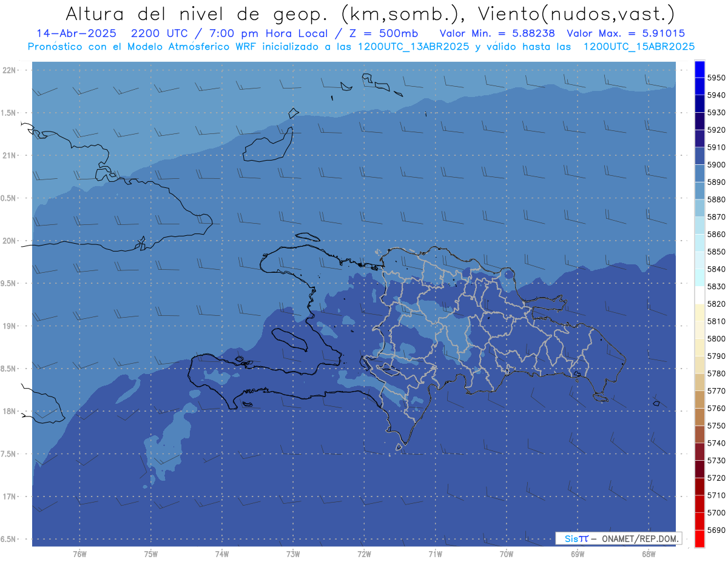Screen dimensions: 728x562
Task: Click the 70W longitude label
Action: 507,554
